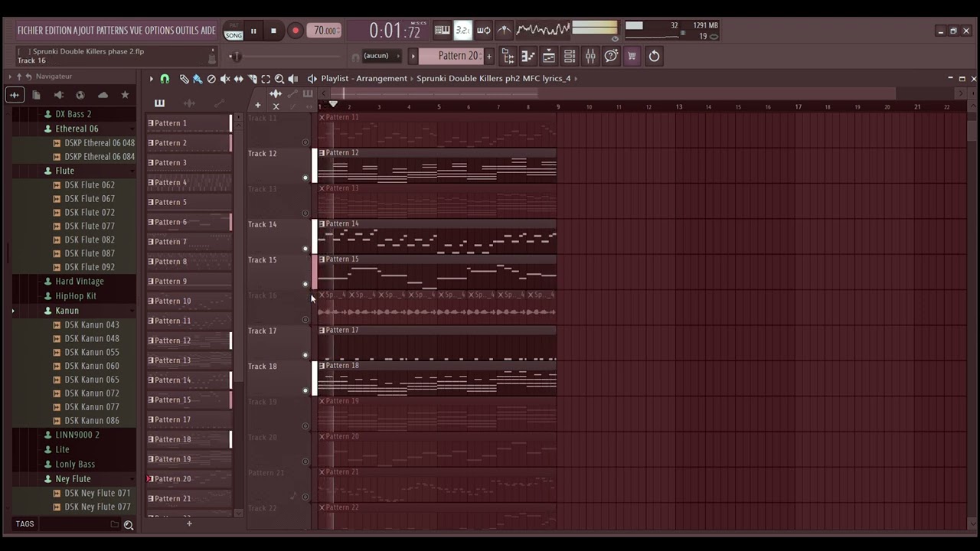Click the circular undo history icon
The width and height of the screenshot is (980, 551).
(654, 56)
